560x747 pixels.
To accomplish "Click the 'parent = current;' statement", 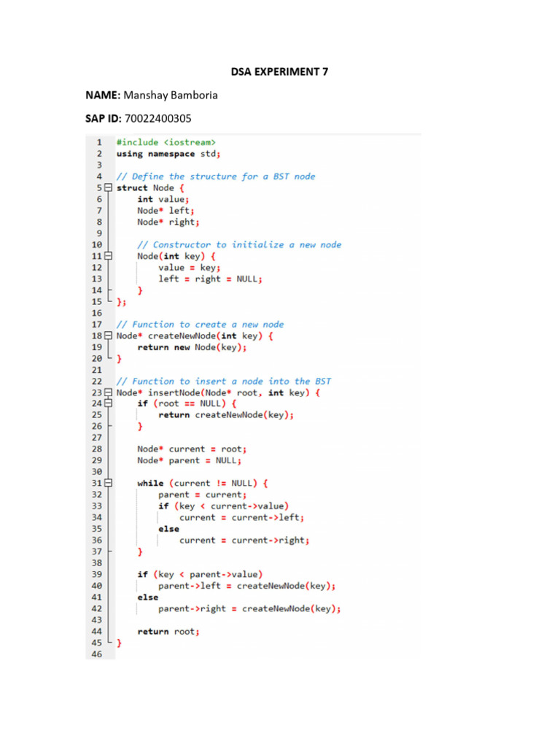I will pyautogui.click(x=203, y=495).
